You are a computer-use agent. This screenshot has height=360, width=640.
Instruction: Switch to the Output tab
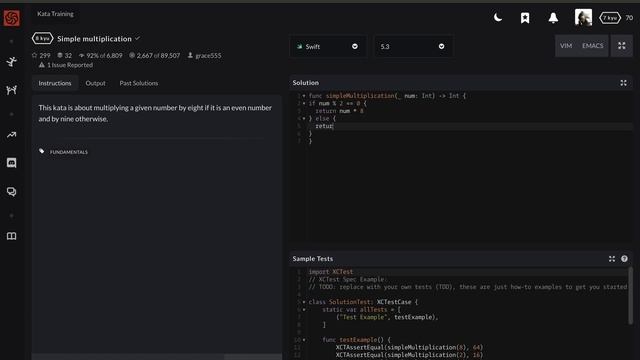[96, 83]
